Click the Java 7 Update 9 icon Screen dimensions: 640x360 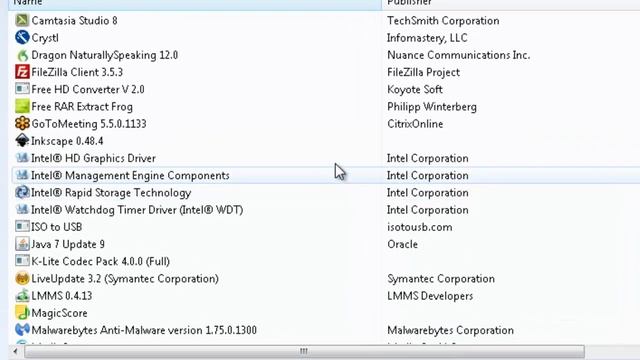(22, 244)
